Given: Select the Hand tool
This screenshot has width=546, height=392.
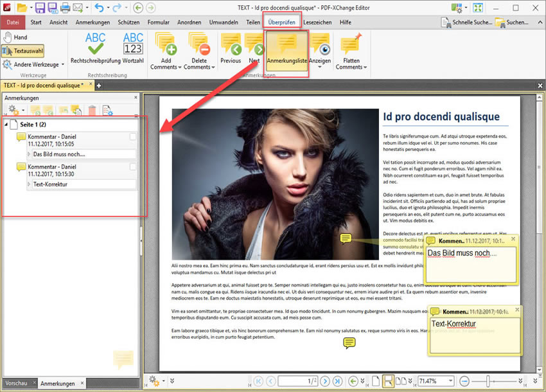Looking at the screenshot, I should (15, 37).
